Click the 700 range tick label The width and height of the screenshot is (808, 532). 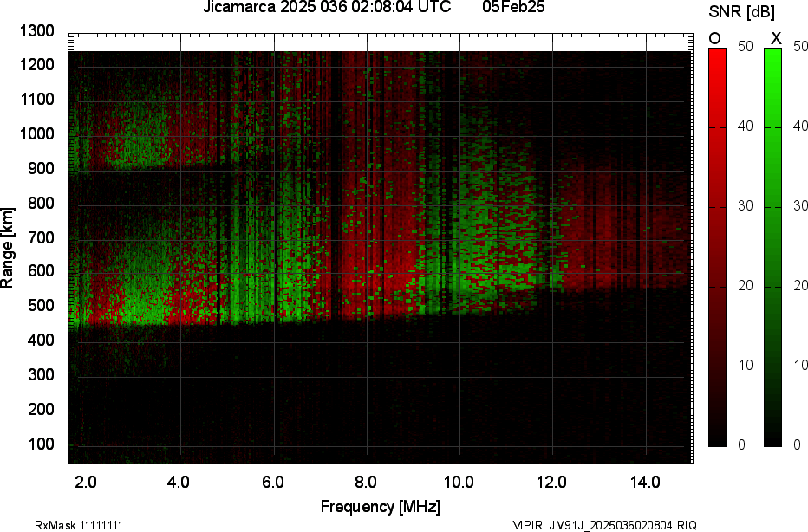[41, 237]
